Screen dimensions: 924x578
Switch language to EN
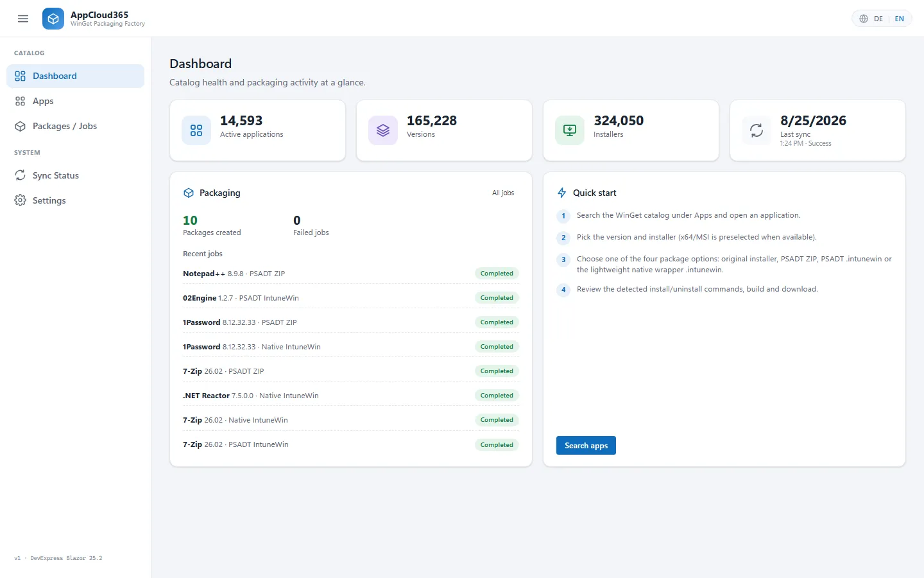coord(900,19)
